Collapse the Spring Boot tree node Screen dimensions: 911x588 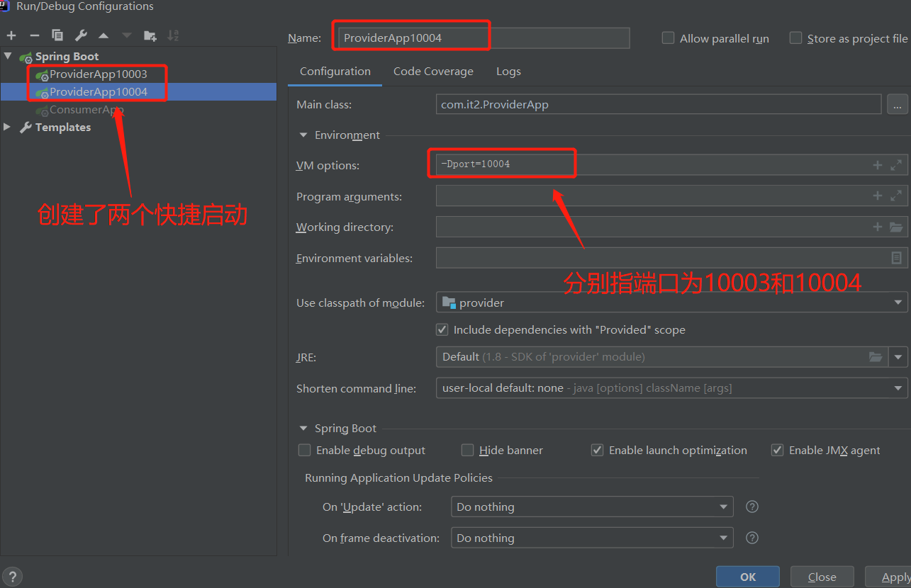point(8,56)
